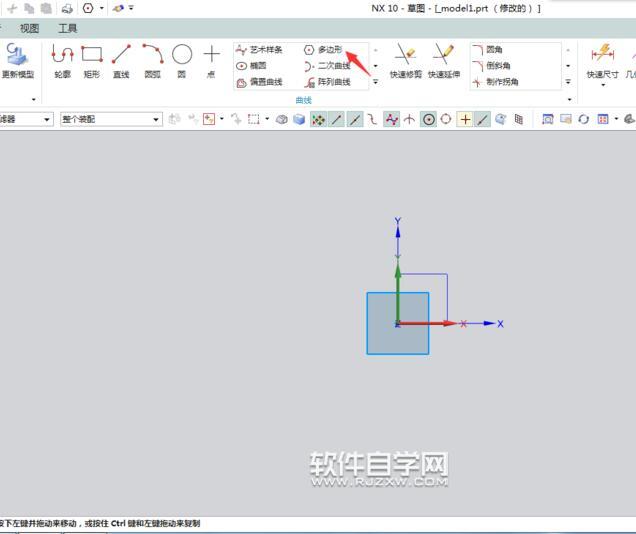This screenshot has height=534, width=636.
Task: Click the rotate view icon
Action: pos(583,119)
